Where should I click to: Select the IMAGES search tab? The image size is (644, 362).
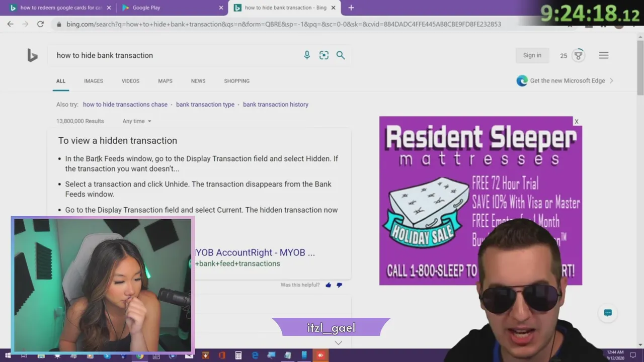click(94, 81)
